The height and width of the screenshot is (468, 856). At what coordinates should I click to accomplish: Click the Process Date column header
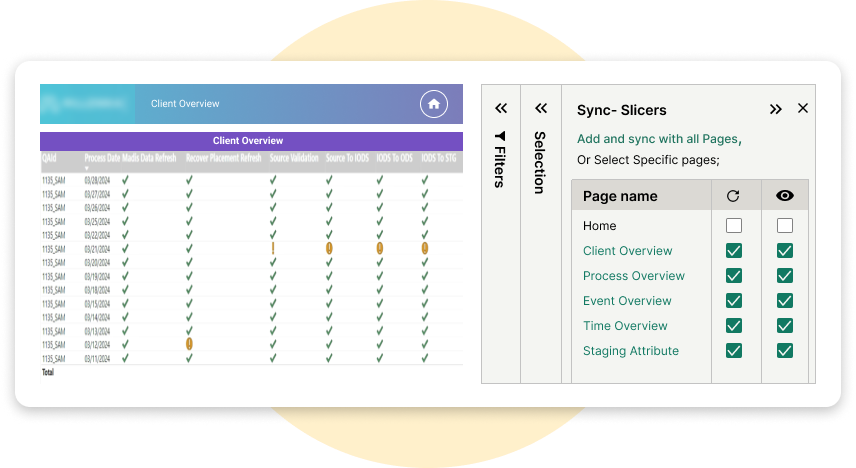[x=102, y=158]
